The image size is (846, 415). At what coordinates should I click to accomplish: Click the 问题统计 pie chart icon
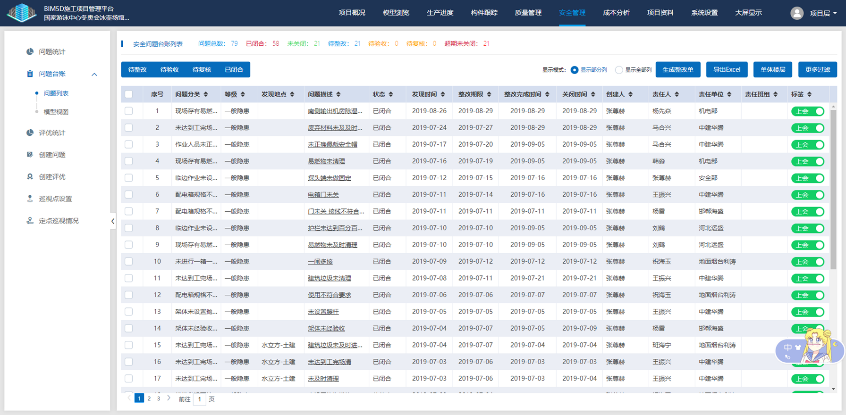pos(29,51)
